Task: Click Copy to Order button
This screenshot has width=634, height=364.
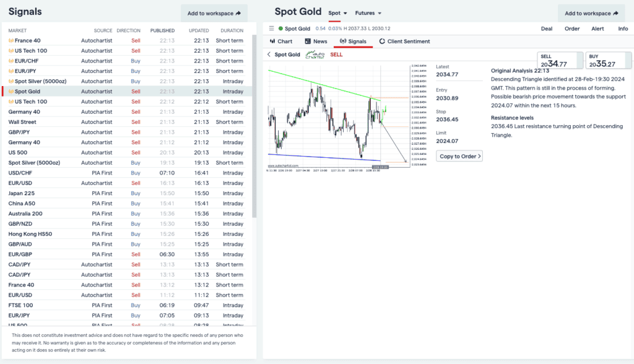Action: click(459, 157)
